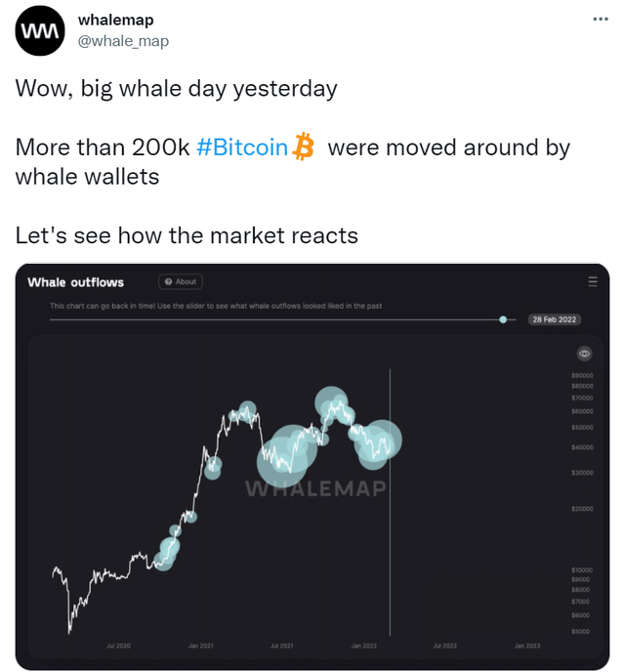Click the Jul 2020 axis label

click(118, 646)
